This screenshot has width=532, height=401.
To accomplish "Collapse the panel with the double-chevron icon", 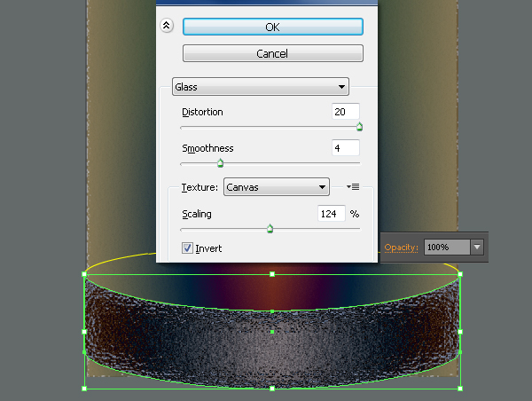I will pyautogui.click(x=167, y=25).
